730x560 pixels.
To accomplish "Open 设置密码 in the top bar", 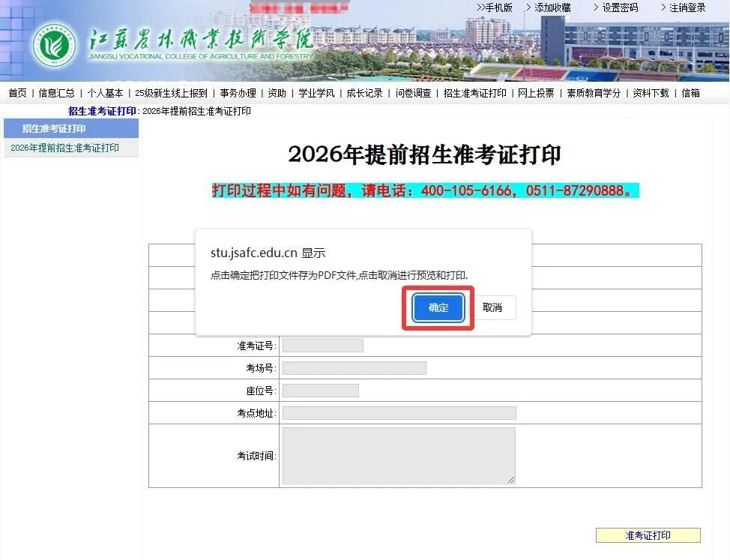I will 620,7.
